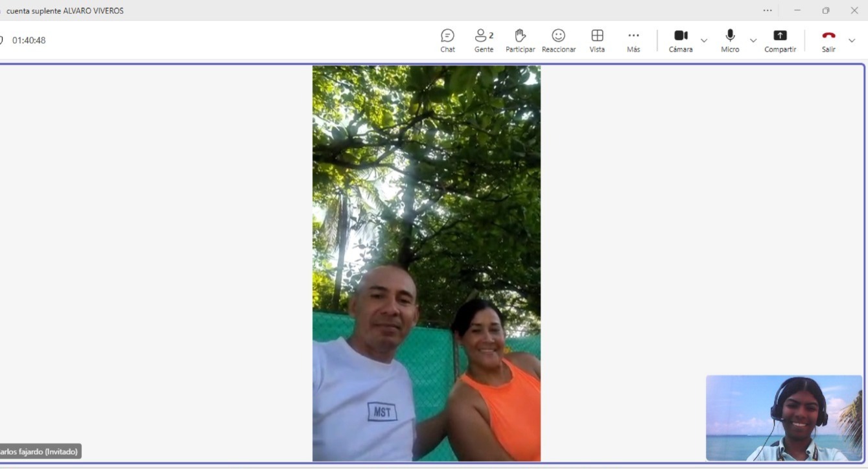868x469 pixels.
Task: Click the call duration timer
Action: (29, 40)
